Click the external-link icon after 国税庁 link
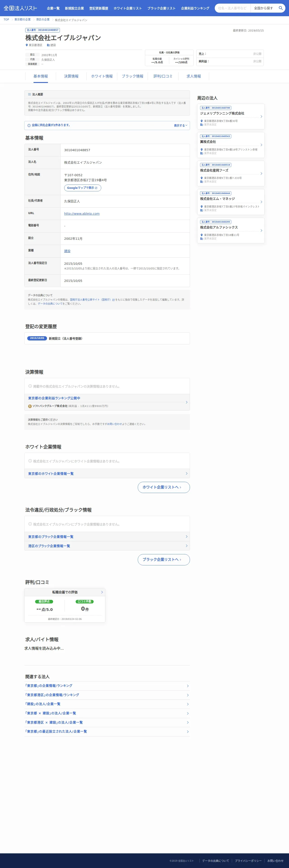 [113, 299]
